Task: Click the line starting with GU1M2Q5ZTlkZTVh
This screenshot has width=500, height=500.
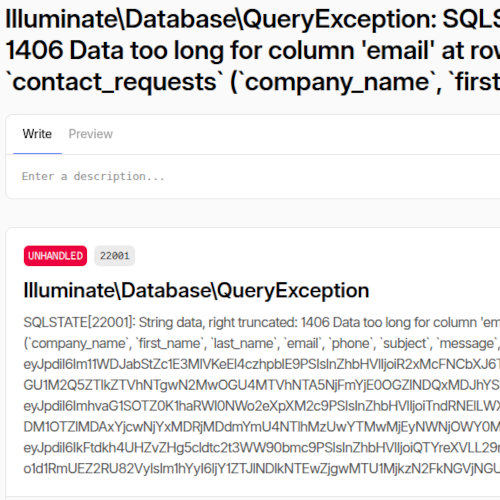Action: click(262, 385)
